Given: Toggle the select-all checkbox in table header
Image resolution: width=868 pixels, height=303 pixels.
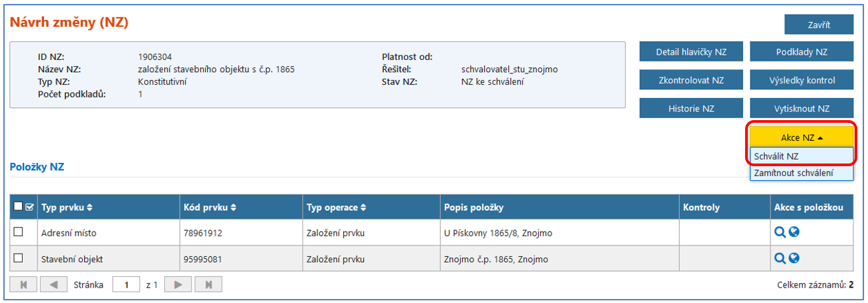Looking at the screenshot, I should (19, 207).
